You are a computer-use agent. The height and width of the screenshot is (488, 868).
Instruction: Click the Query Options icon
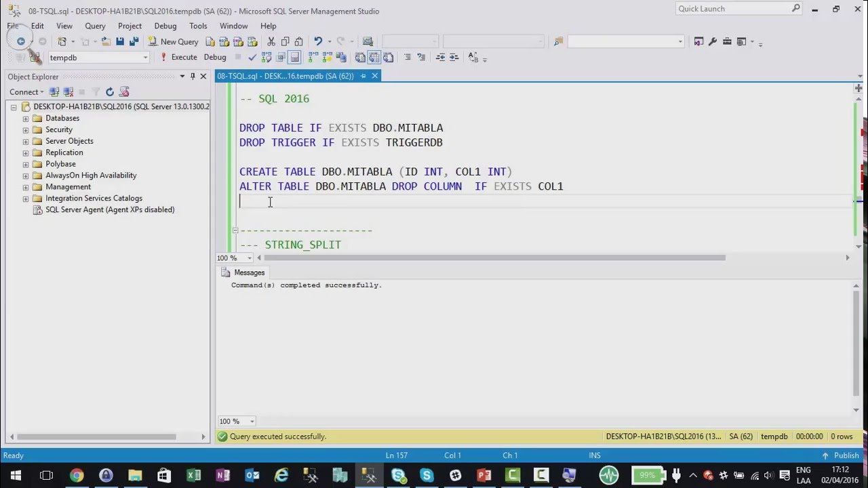pos(280,58)
